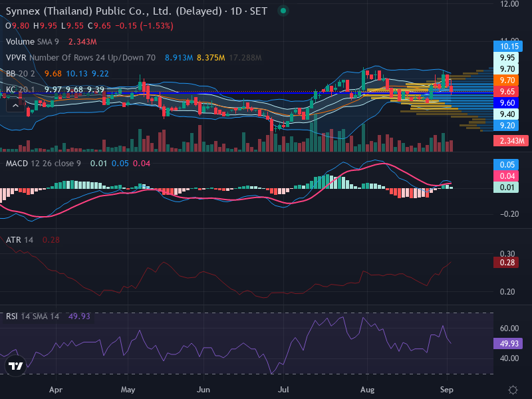Select the VPVR indicator legend label
The height and width of the screenshot is (399, 532).
[x=80, y=58]
